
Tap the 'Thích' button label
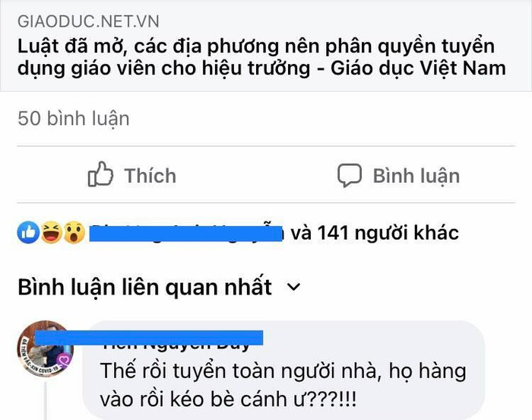pos(150,176)
